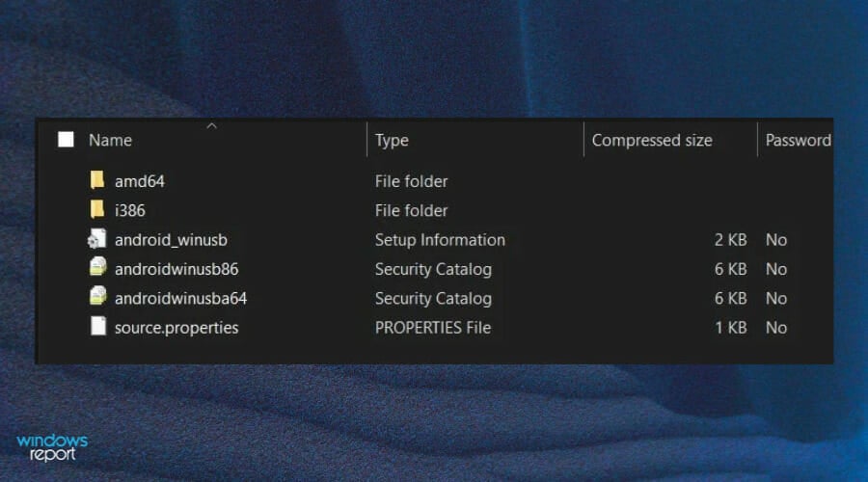The image size is (868, 482).
Task: Click the Windows Report logo
Action: pos(52,447)
